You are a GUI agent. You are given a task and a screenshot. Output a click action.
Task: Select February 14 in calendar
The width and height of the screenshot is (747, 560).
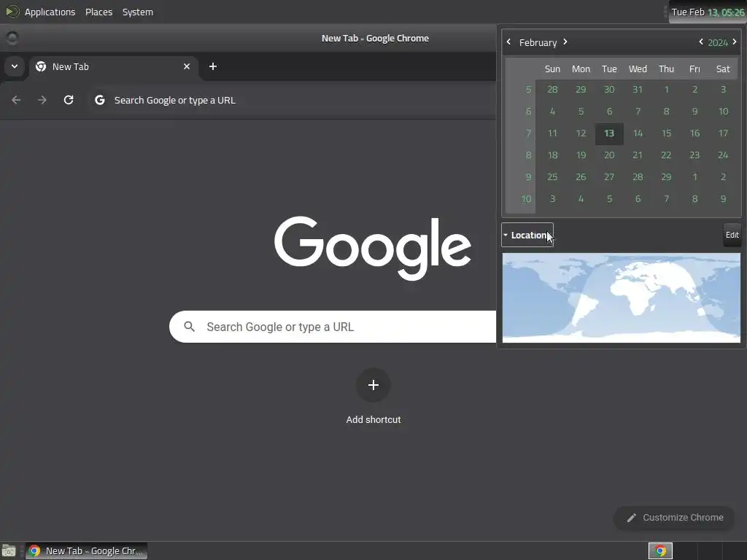638,133
